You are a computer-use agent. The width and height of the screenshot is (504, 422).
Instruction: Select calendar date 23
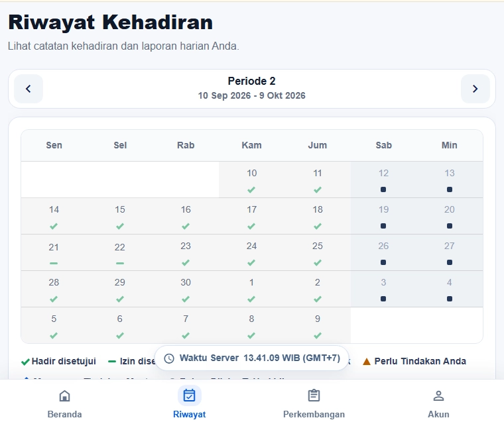(x=186, y=252)
